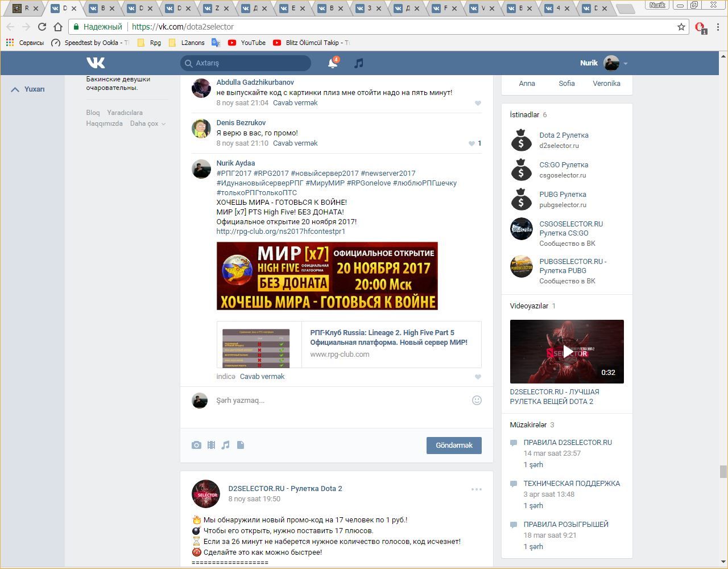Go to Chrome home page icon
The width and height of the screenshot is (728, 569).
[x=57, y=27]
